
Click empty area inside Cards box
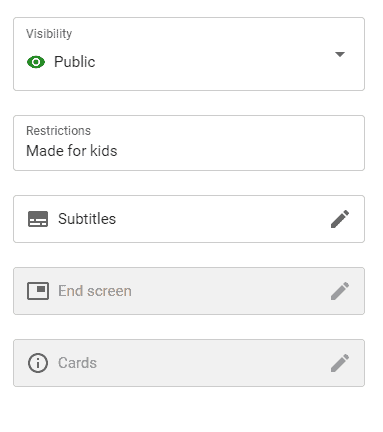[213, 363]
